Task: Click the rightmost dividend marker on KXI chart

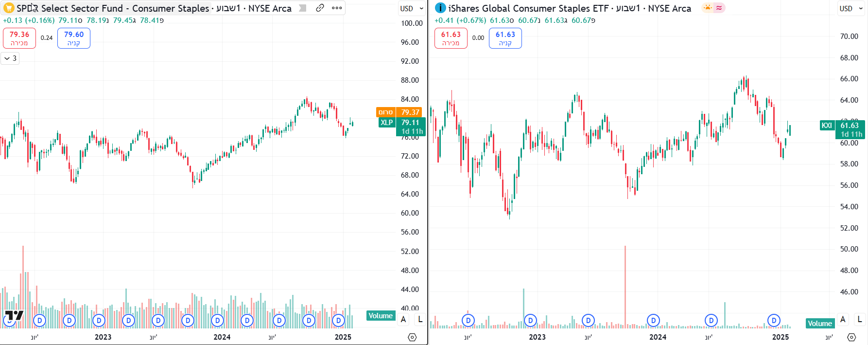Action: point(774,321)
